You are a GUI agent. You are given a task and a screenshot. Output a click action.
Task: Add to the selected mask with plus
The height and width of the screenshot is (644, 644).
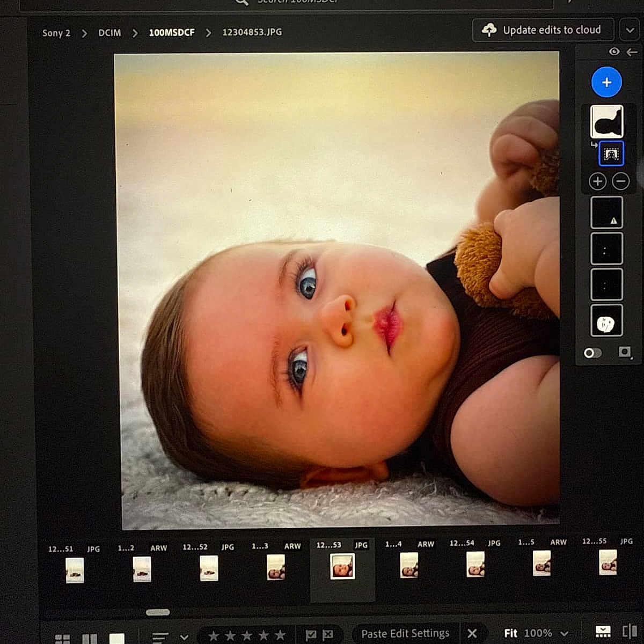597,181
